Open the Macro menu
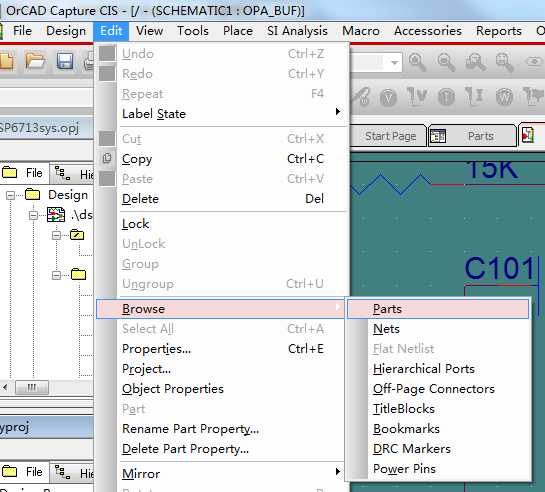 coord(361,31)
